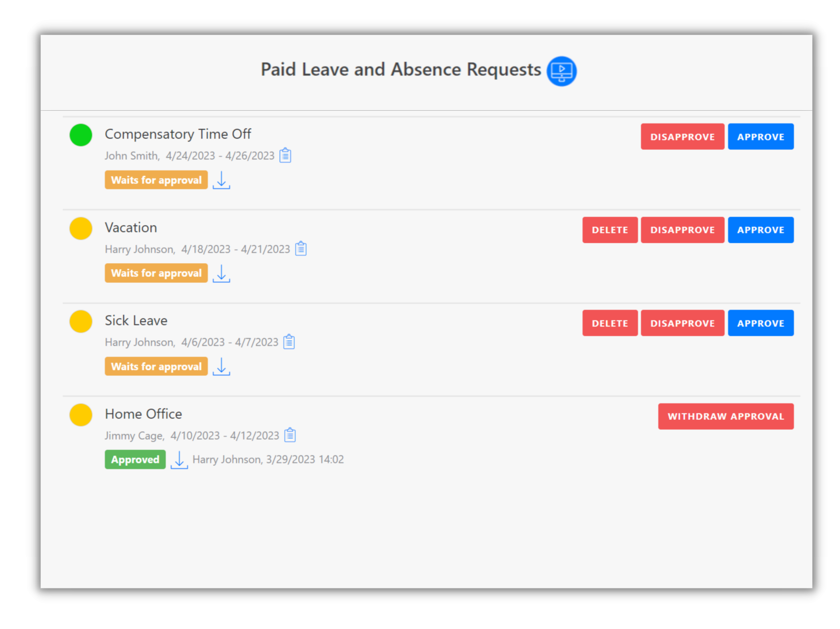
Task: Approve Harry Johnson's Sick Leave request
Action: [x=761, y=323]
